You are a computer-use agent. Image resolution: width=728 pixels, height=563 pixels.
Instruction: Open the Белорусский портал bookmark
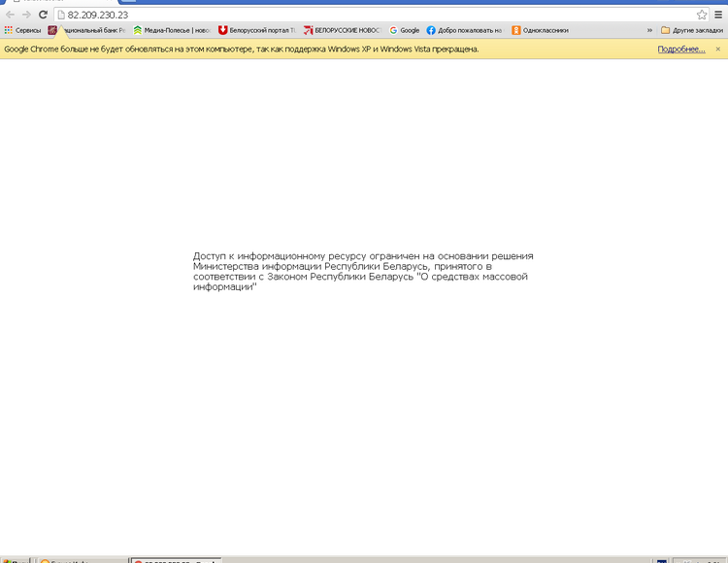click(x=256, y=30)
